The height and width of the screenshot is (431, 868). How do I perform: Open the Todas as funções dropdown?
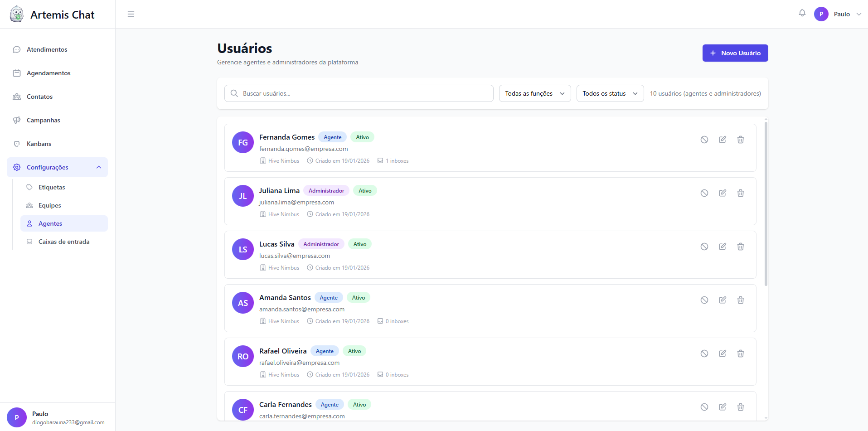pos(534,93)
